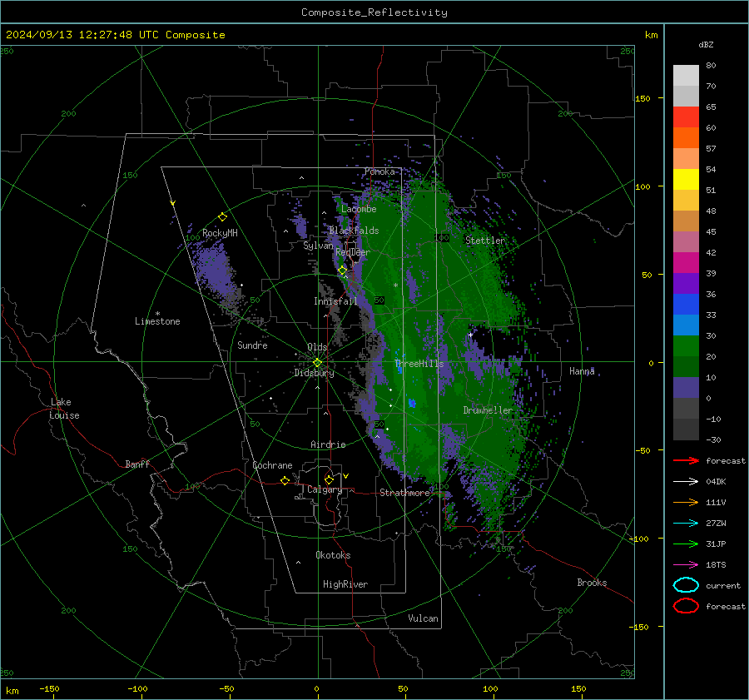This screenshot has width=749, height=700.
Task: Click the Olds town label
Action: click(317, 347)
